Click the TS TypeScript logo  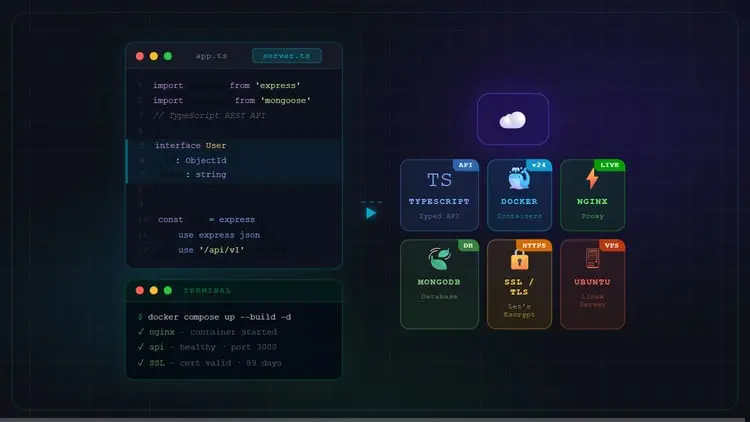pos(439,180)
